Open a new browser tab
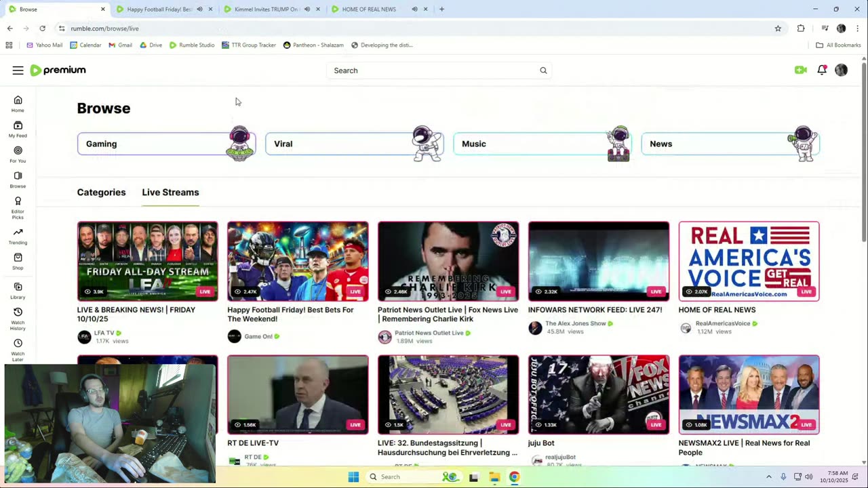The image size is (868, 488). click(x=441, y=9)
